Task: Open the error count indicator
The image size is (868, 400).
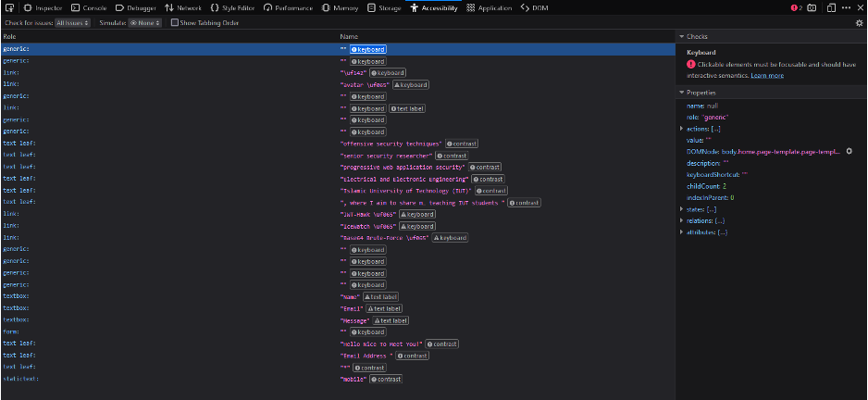Action: pyautogui.click(x=796, y=7)
